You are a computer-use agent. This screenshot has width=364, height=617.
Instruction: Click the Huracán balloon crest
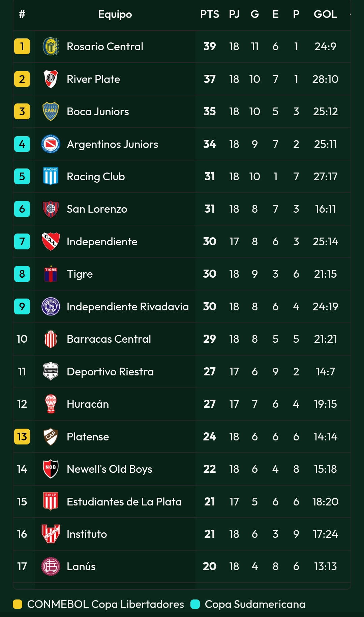51,404
